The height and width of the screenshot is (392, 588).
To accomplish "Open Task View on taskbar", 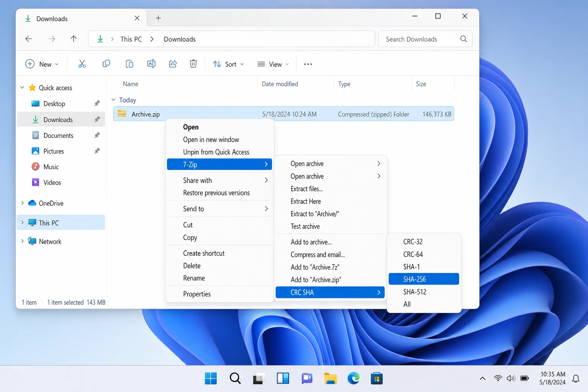I will pyautogui.click(x=259, y=378).
